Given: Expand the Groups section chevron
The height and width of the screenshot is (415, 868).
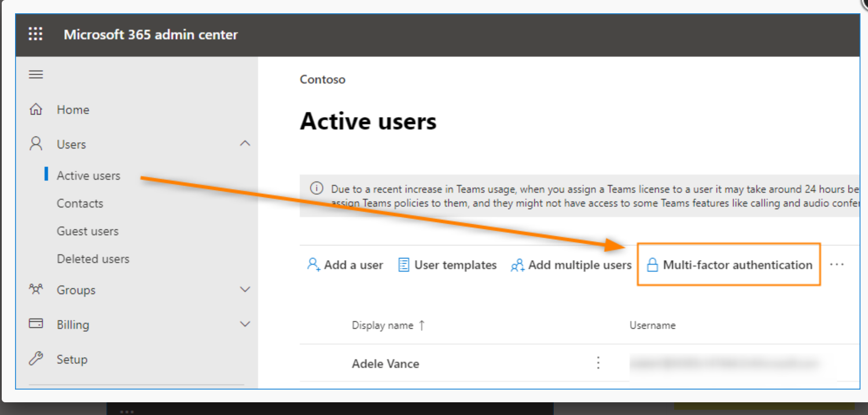Looking at the screenshot, I should (x=245, y=290).
